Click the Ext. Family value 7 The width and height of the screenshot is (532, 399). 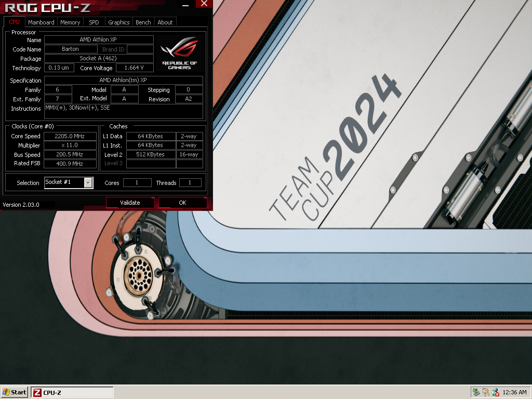pos(58,99)
